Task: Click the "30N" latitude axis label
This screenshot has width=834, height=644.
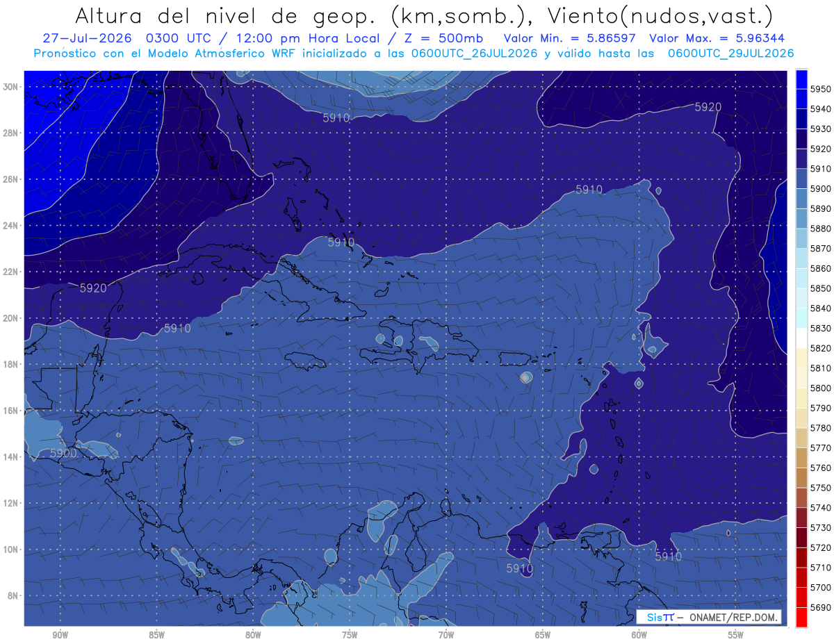Action: pyautogui.click(x=11, y=87)
